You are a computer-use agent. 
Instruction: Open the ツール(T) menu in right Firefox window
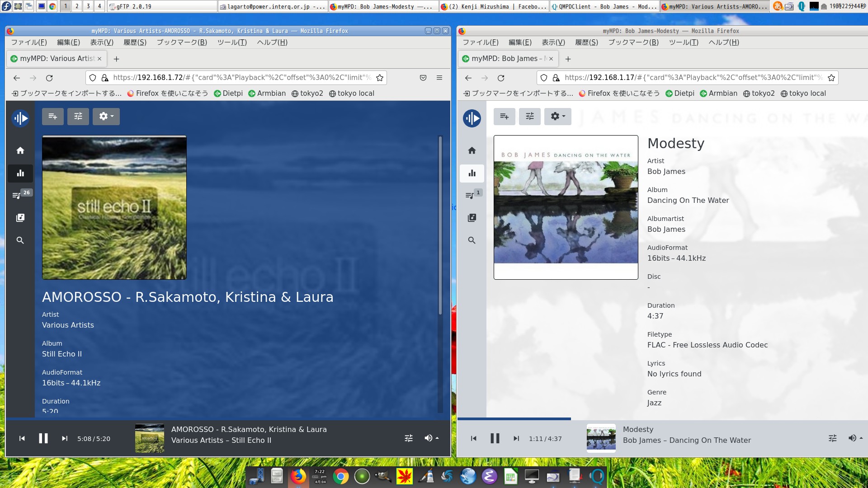pyautogui.click(x=683, y=42)
